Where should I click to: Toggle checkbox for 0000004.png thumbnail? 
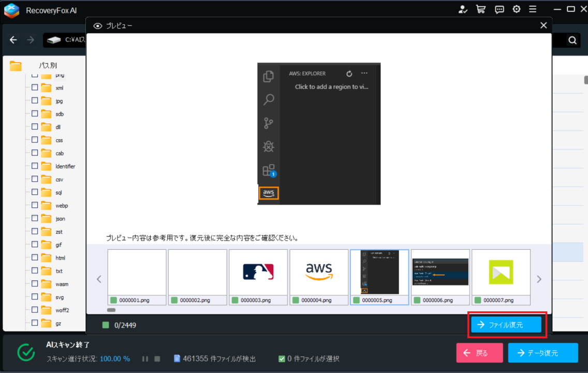(x=296, y=300)
